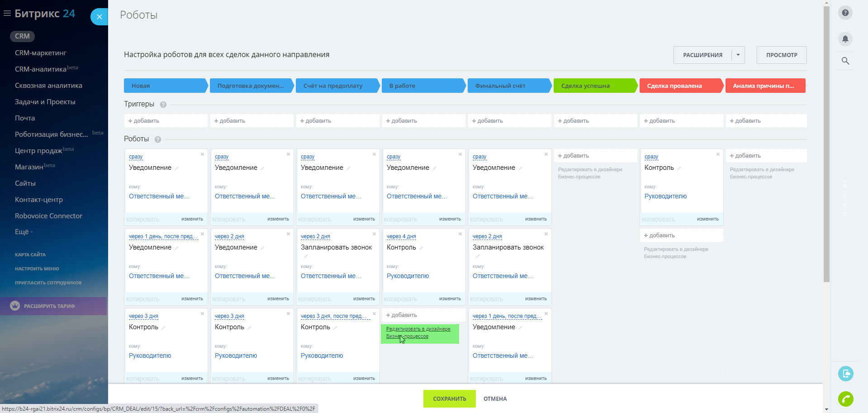Add a trigger under the Новая stage
Image resolution: width=868 pixels, height=413 pixels.
[x=166, y=121]
